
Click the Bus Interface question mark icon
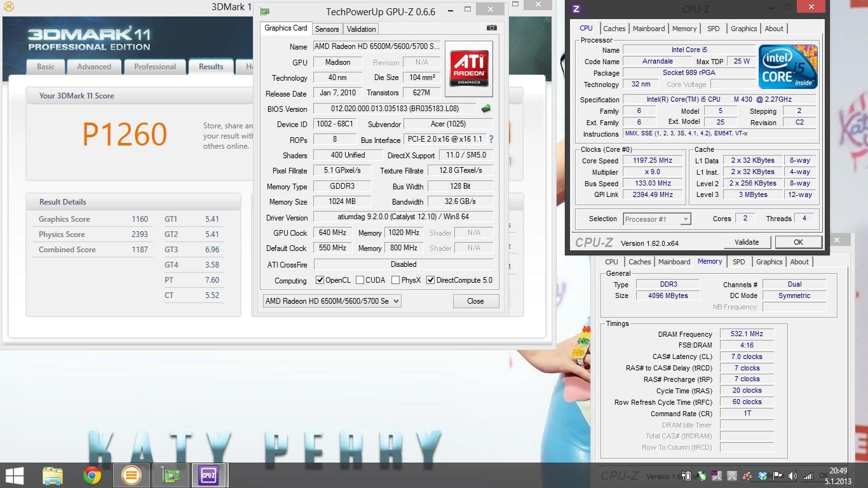tap(491, 139)
